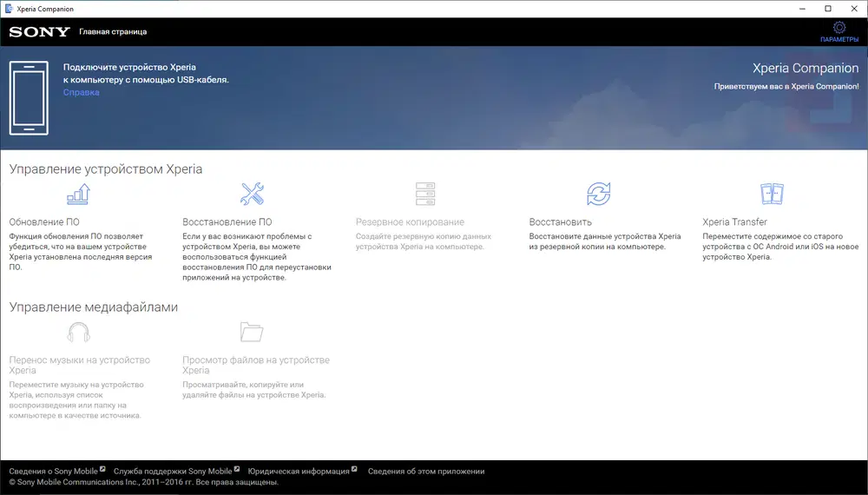
Task: Minimize the Xperia Companion window
Action: (803, 9)
